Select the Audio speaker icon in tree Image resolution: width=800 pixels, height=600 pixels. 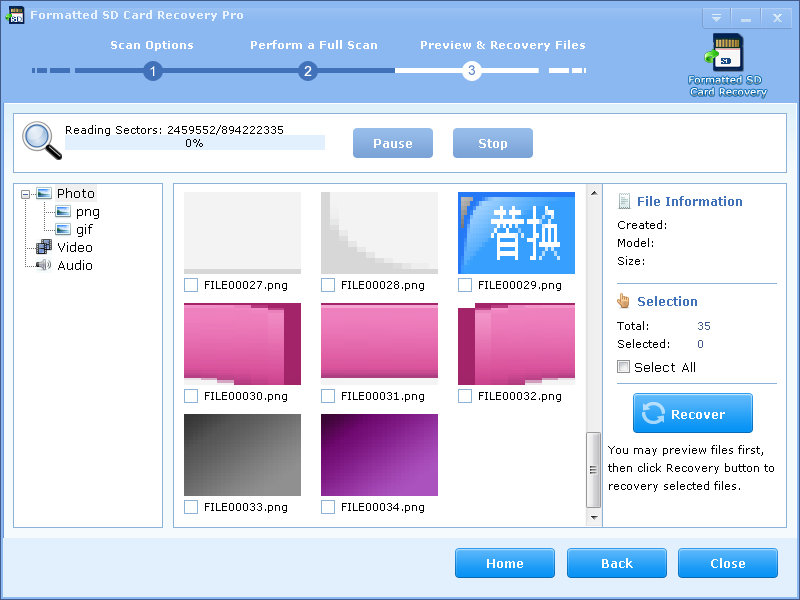pyautogui.click(x=44, y=266)
